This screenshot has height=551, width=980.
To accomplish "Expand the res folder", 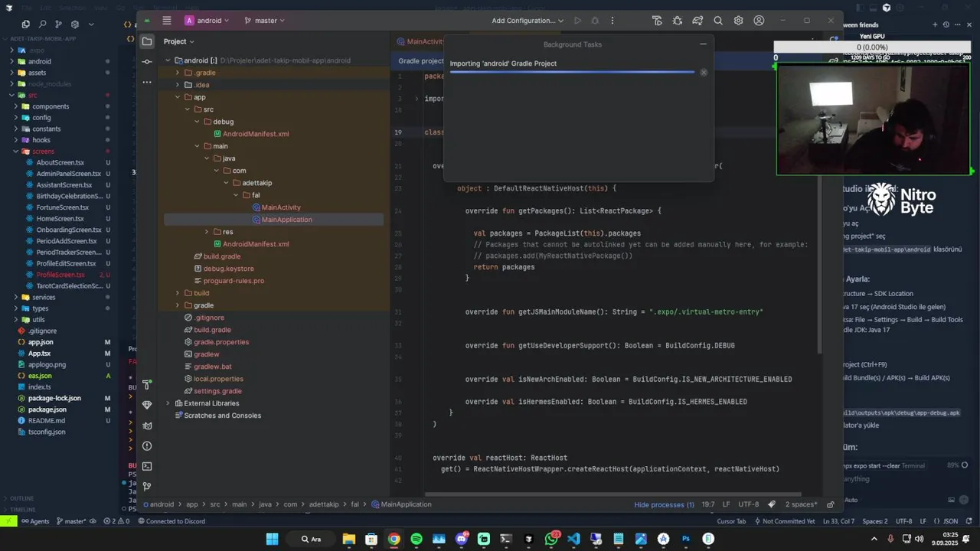I will point(206,232).
